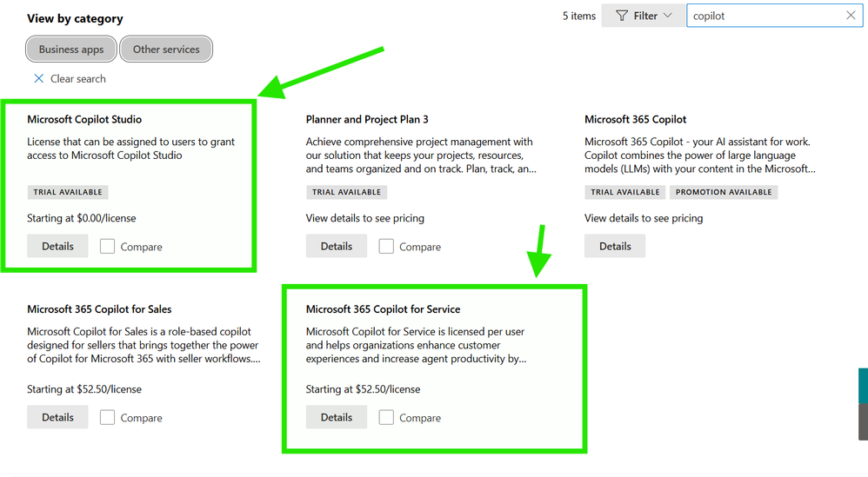This screenshot has height=477, width=868.
Task: Open Details for Microsoft 365 Copilot
Action: [x=615, y=246]
